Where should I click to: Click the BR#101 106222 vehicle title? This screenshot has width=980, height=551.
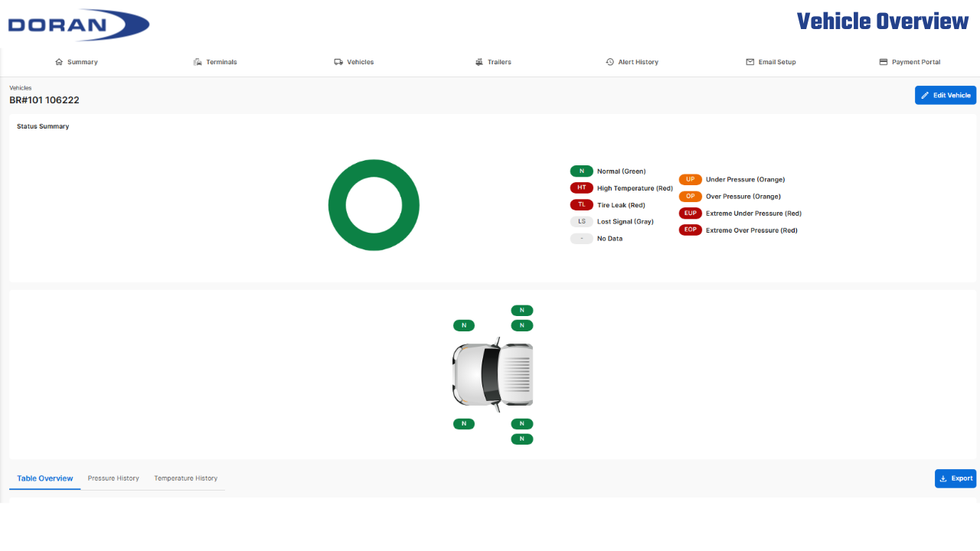click(44, 100)
